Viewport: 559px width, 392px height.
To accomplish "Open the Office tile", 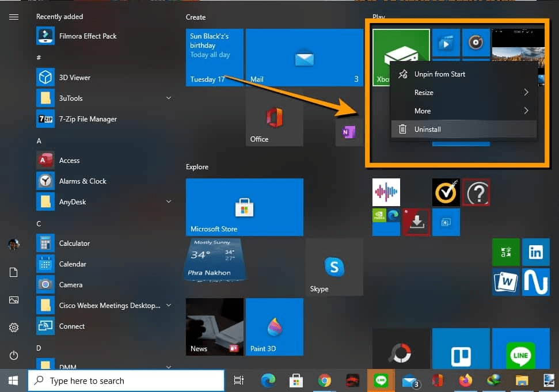I will (x=275, y=118).
